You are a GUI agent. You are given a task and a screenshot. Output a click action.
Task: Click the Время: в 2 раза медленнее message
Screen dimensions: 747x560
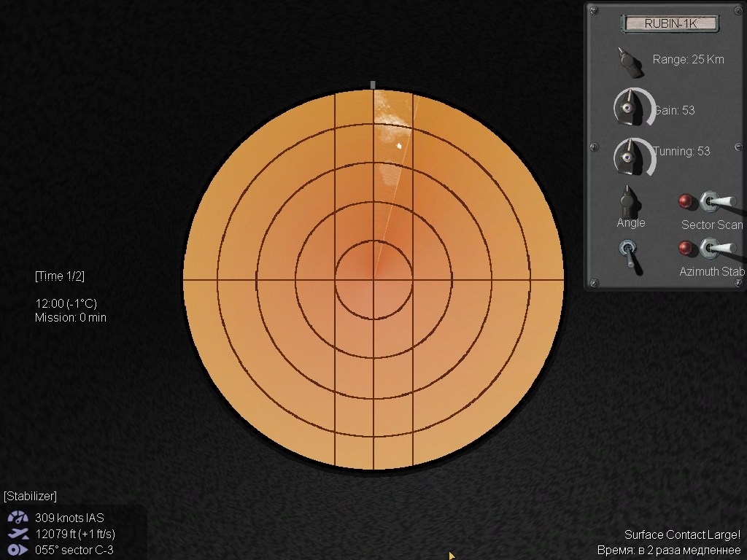(669, 551)
